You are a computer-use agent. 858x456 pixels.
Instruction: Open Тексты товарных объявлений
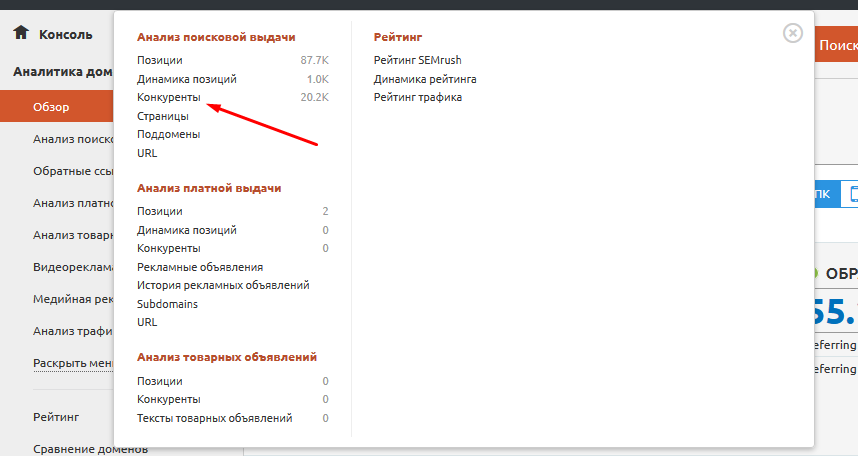[214, 418]
